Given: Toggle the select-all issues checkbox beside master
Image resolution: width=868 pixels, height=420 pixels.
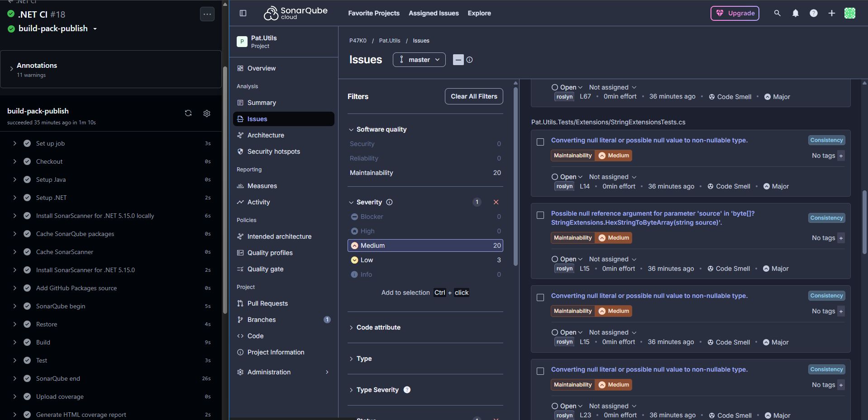Looking at the screenshot, I should (458, 60).
